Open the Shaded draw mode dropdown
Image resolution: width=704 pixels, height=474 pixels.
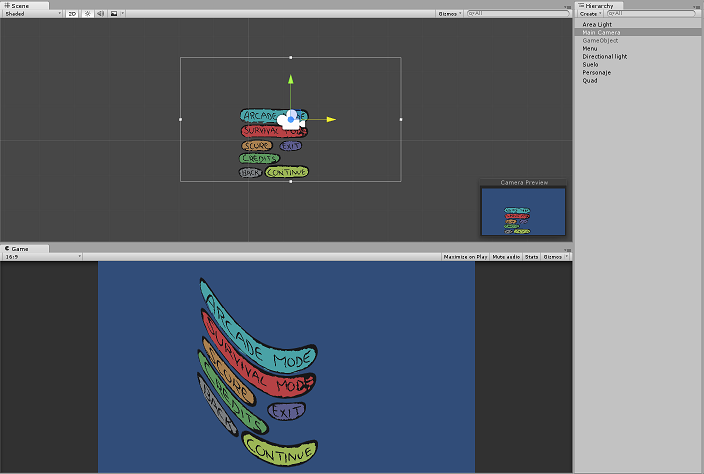click(x=32, y=14)
